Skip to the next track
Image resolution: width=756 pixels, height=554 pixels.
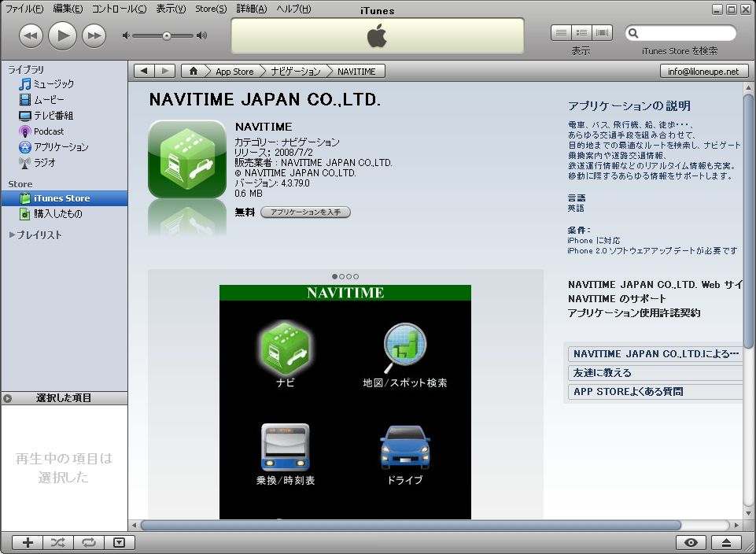point(94,35)
